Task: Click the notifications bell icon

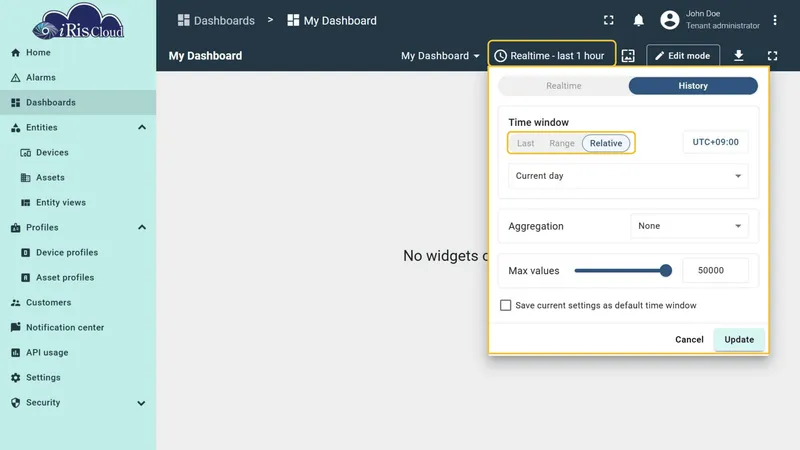Action: pos(638,20)
